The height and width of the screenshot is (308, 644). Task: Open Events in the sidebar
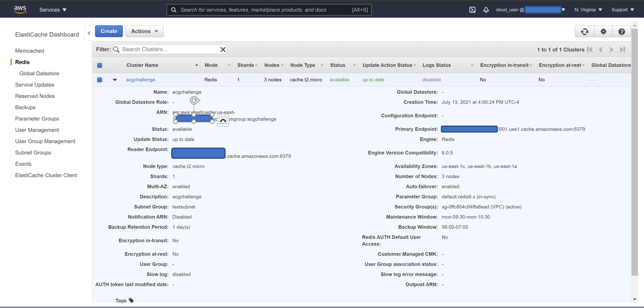(23, 164)
